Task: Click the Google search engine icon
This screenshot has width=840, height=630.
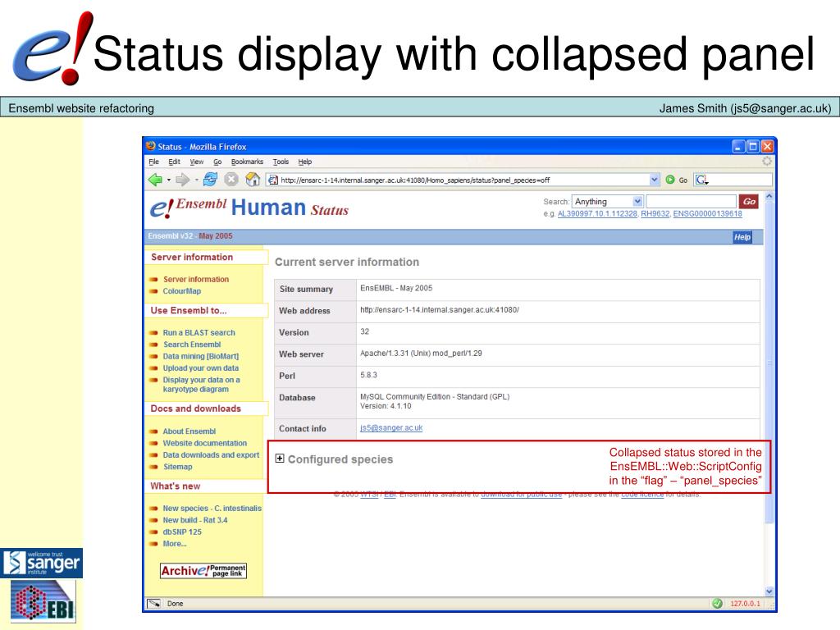Action: pyautogui.click(x=701, y=180)
